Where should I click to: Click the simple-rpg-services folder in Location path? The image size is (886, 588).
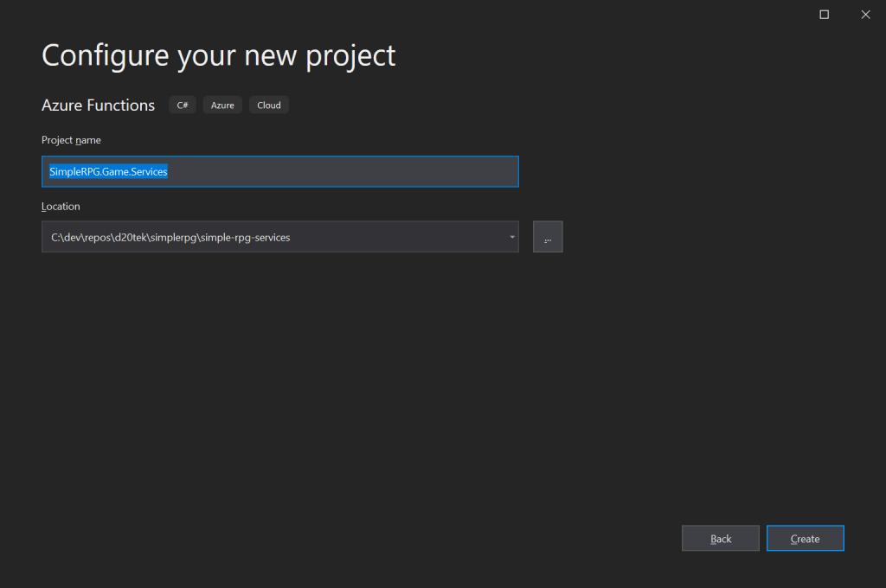click(245, 237)
